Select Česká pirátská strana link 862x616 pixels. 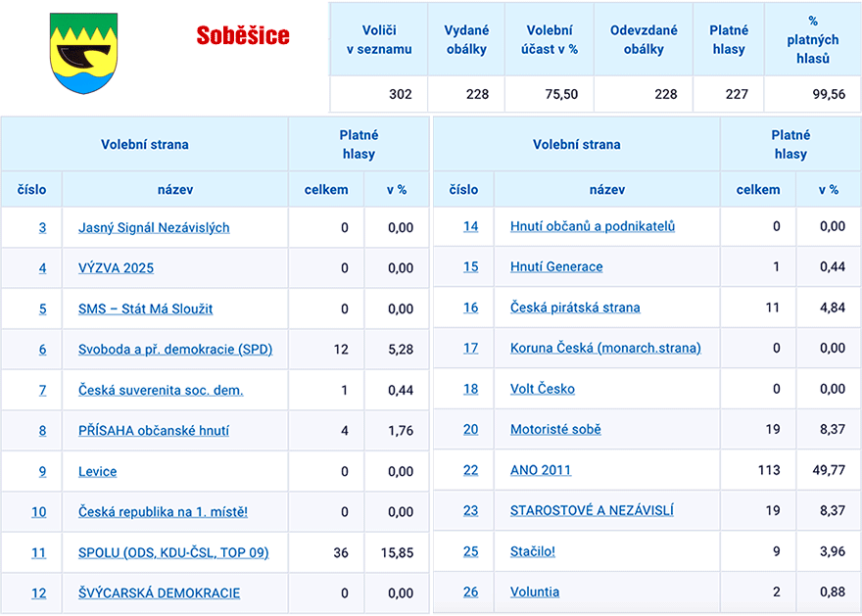(x=575, y=308)
